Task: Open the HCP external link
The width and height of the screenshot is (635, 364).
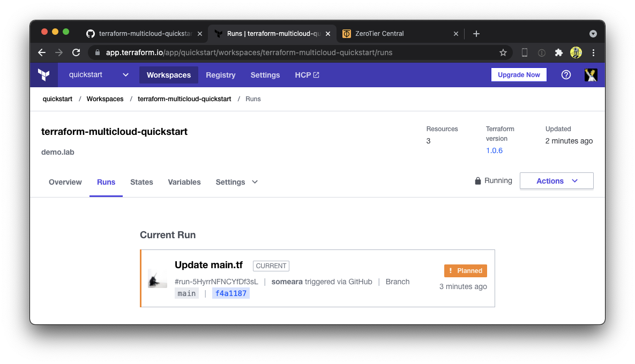Action: (307, 75)
